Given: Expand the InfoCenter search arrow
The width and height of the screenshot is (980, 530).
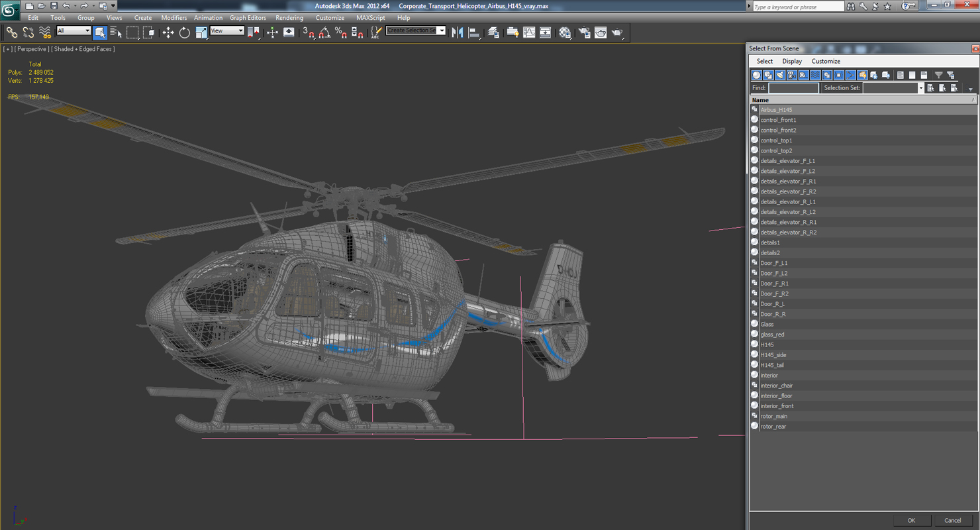Looking at the screenshot, I should (x=749, y=6).
